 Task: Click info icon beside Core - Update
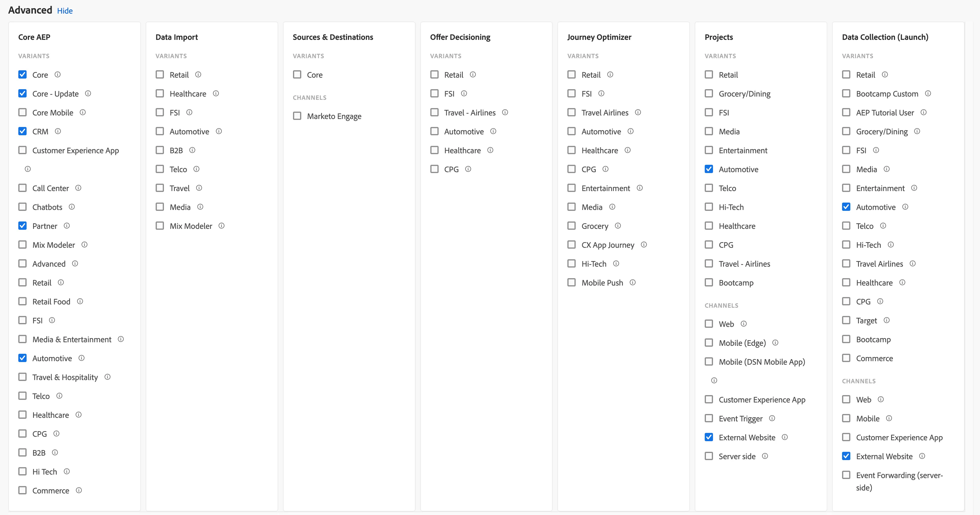[x=88, y=93]
